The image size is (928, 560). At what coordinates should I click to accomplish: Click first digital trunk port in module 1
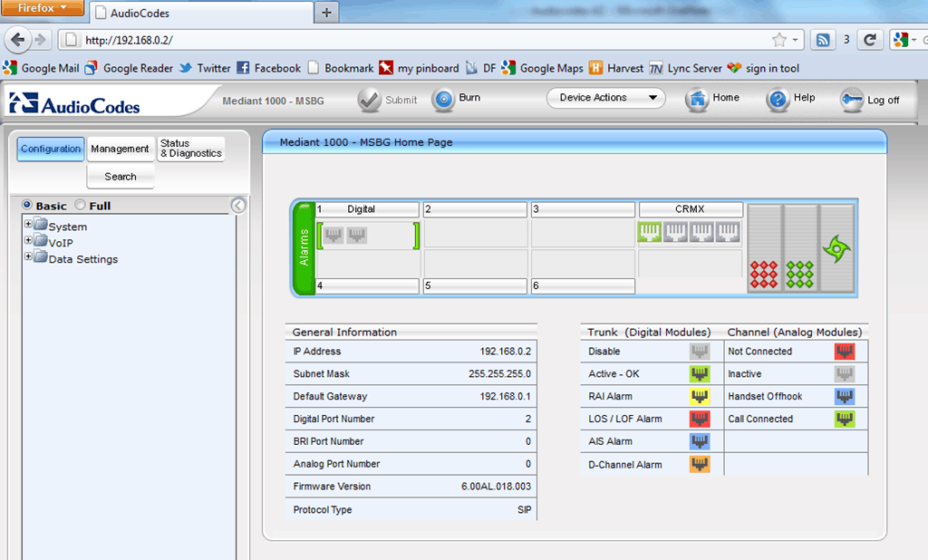pos(333,235)
